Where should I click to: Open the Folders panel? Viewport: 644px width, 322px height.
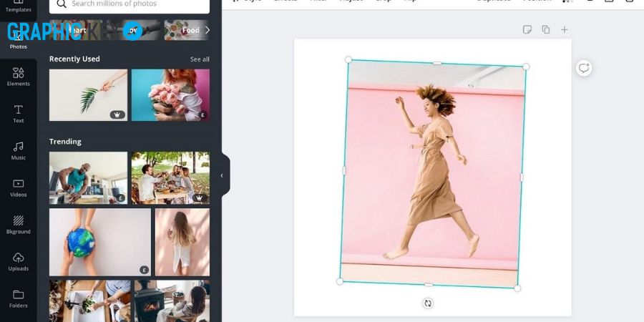click(19, 298)
